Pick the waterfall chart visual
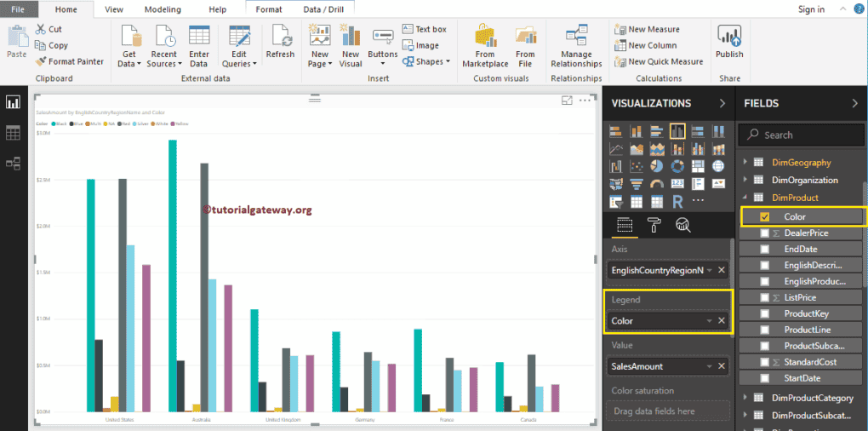Screen dimensions: 868x431 click(x=615, y=166)
